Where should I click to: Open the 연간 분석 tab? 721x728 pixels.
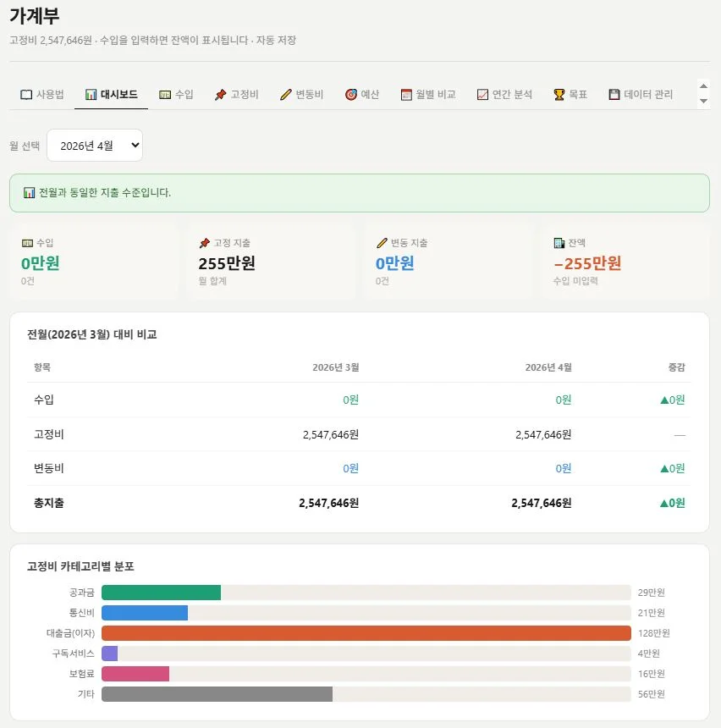tap(504, 94)
